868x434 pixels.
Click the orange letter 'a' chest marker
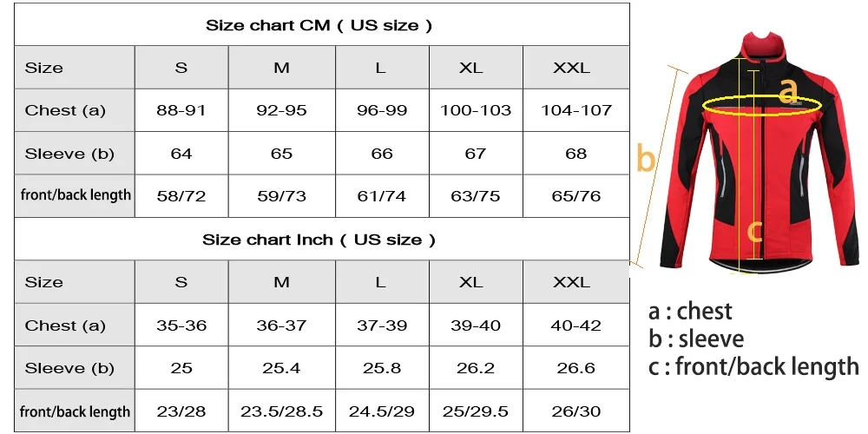(x=788, y=90)
